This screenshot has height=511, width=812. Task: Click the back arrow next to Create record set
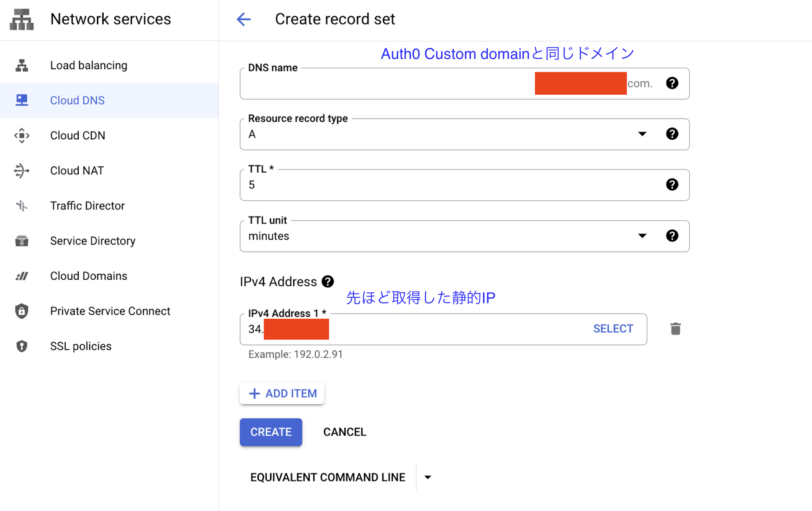[244, 19]
